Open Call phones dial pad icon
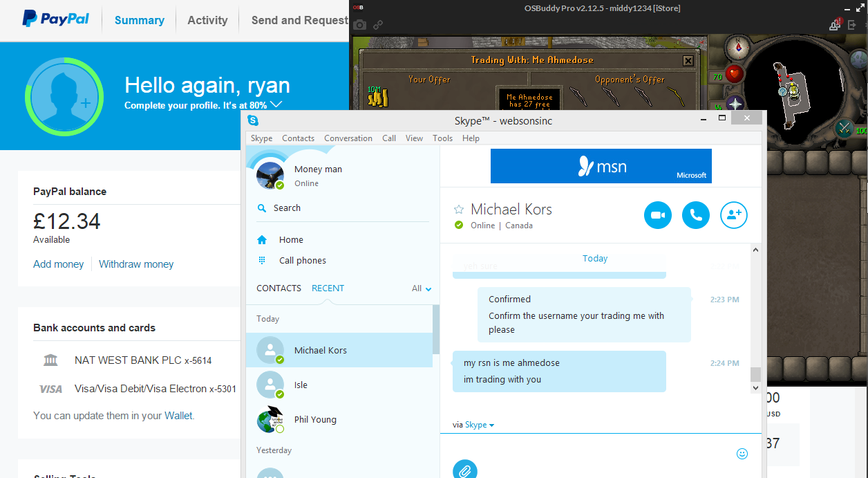The image size is (868, 478). pyautogui.click(x=262, y=260)
